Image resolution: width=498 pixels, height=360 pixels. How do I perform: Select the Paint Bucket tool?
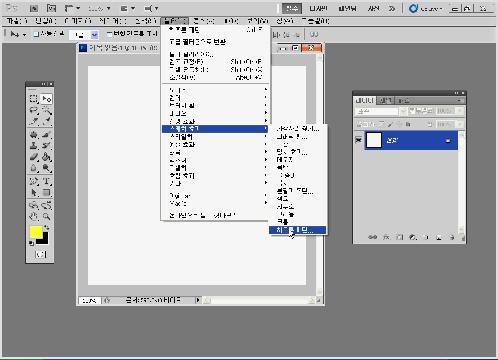[x=46, y=157]
